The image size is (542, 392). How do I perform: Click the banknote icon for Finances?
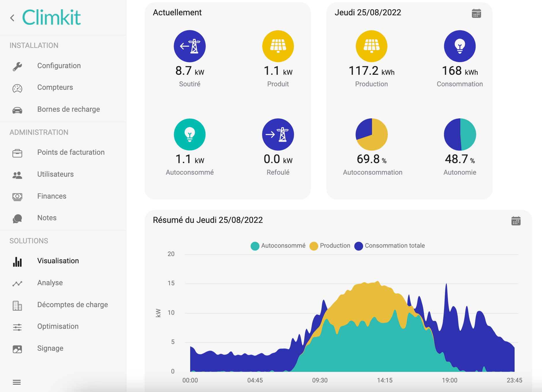click(17, 197)
